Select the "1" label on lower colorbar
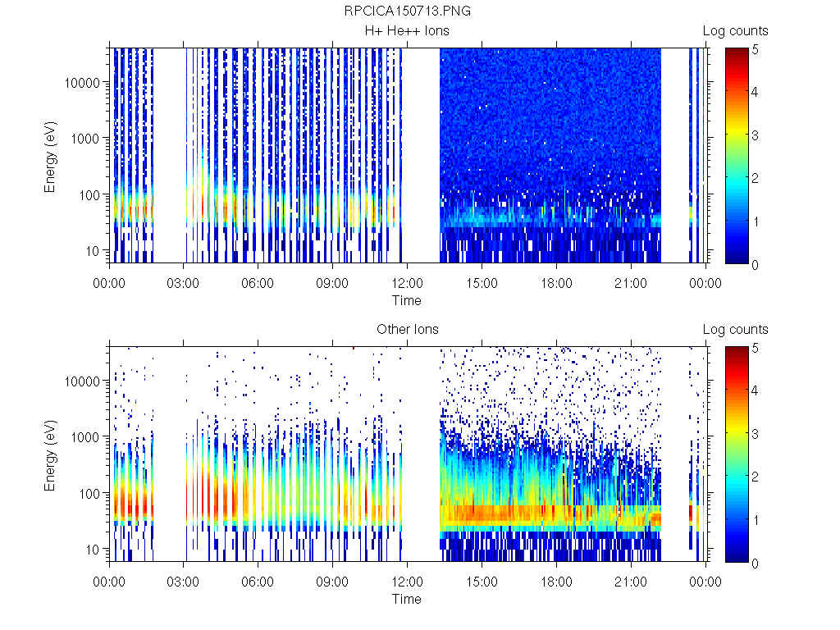Viewport: 840px width, 630px height. pyautogui.click(x=756, y=520)
